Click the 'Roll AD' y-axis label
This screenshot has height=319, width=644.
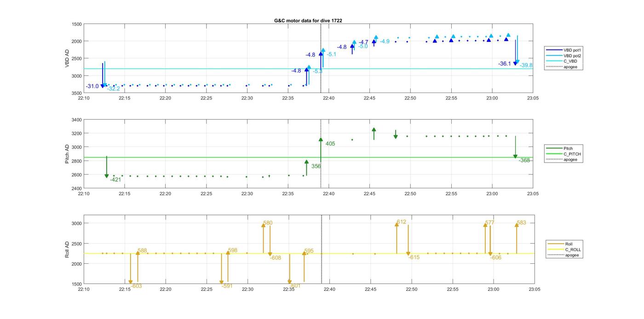(x=67, y=249)
